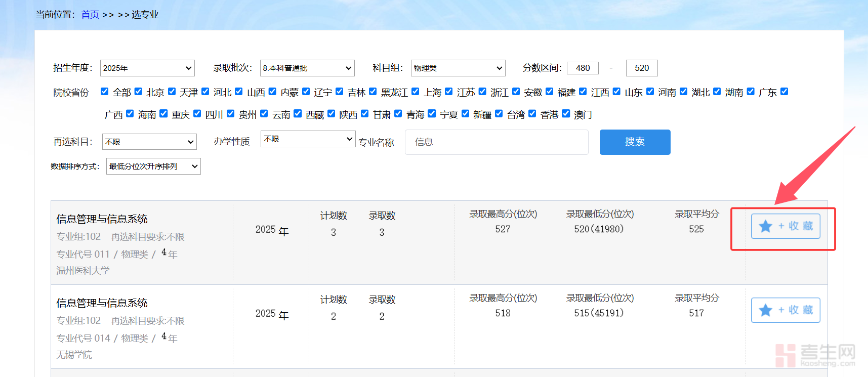Toggle the 全部 provinces checkbox

[x=104, y=92]
